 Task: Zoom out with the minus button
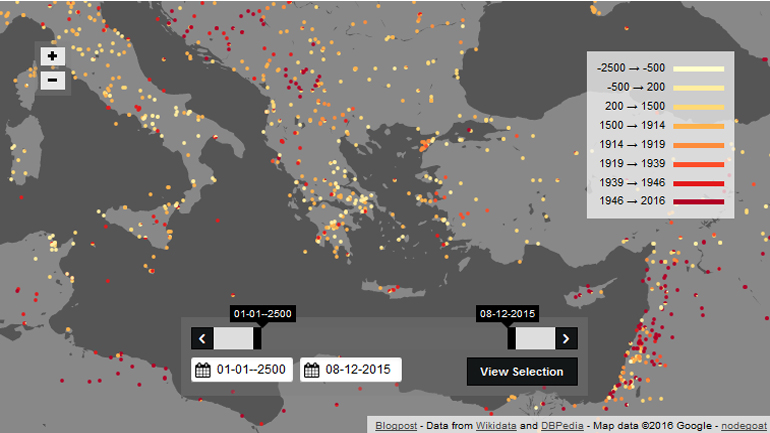click(53, 80)
